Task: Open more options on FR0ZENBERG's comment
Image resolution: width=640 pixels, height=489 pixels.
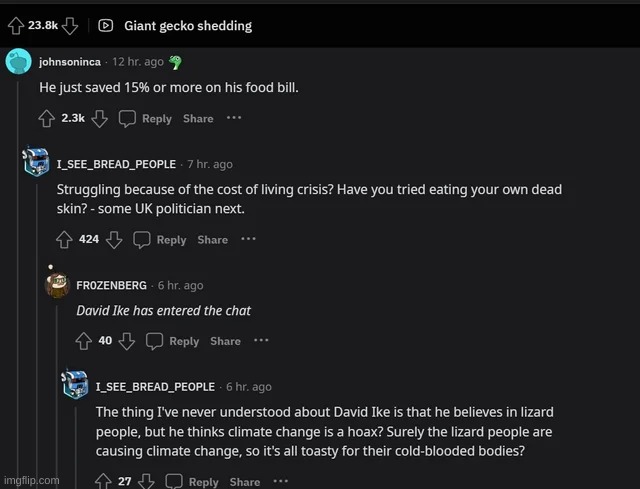Action: 260,341
